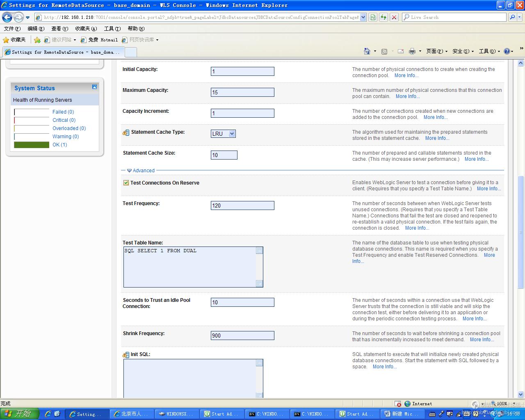The width and height of the screenshot is (525, 420).
Task: Open the address bar URL dropdown
Action: click(x=363, y=17)
